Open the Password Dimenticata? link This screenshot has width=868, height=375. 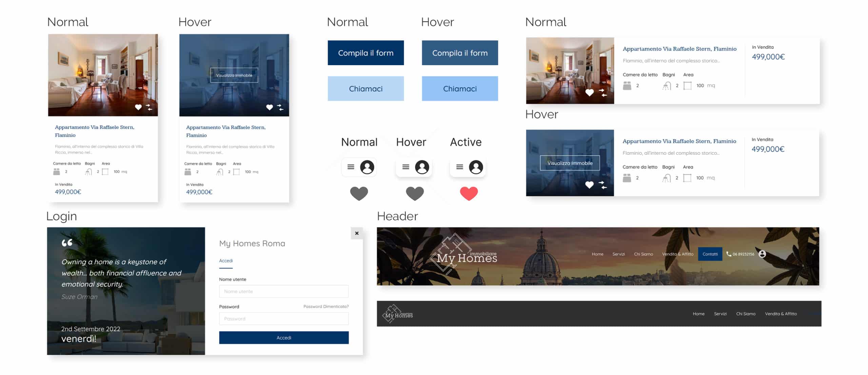coord(326,306)
